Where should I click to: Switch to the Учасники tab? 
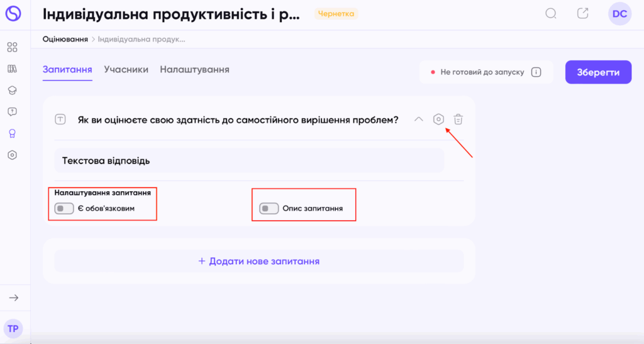126,70
